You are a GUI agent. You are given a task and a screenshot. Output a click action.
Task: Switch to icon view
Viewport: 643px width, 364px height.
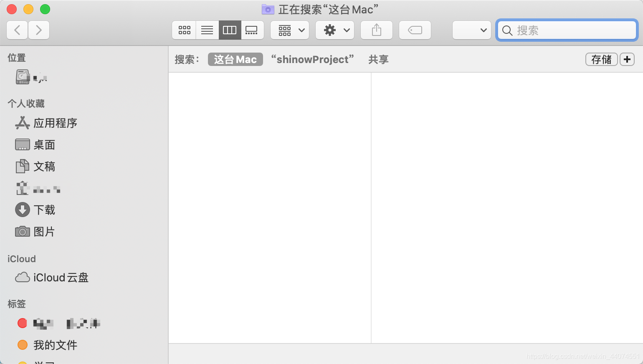coord(184,30)
